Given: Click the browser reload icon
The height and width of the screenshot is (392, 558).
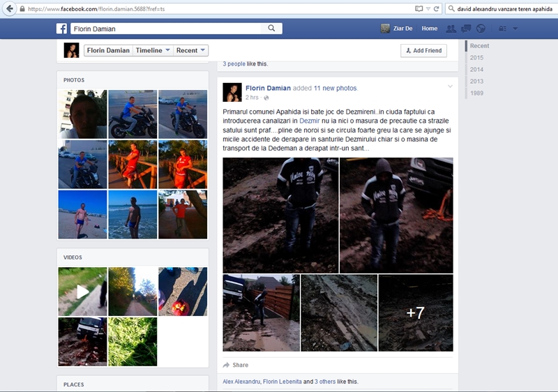Looking at the screenshot, I should click(x=437, y=9).
